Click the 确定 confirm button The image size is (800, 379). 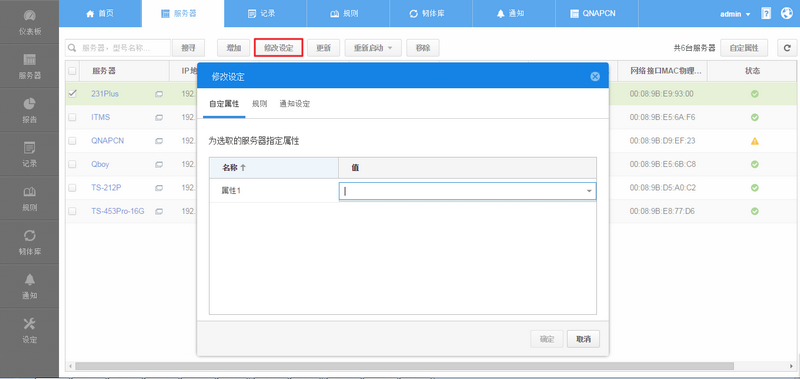pos(547,339)
